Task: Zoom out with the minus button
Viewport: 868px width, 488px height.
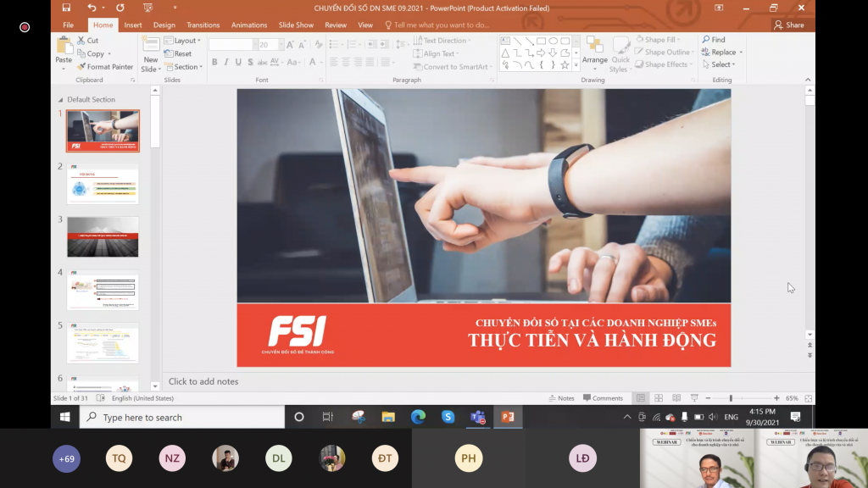Action: pyautogui.click(x=708, y=398)
